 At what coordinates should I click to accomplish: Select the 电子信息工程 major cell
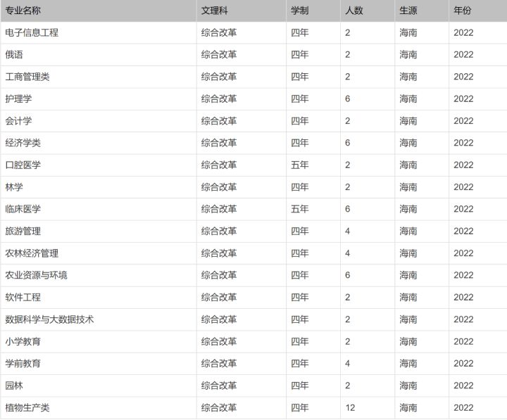click(x=32, y=32)
